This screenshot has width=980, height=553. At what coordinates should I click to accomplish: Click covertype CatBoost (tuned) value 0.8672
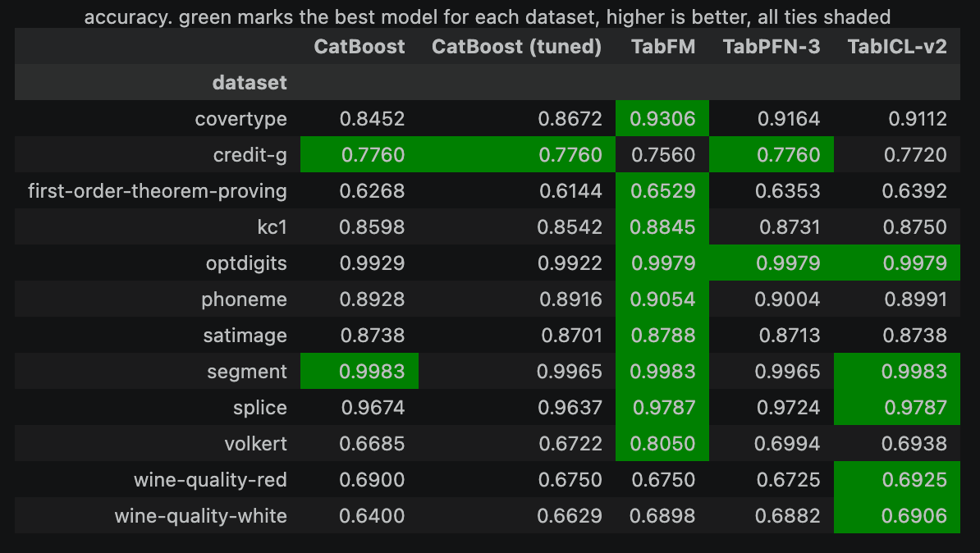[570, 119]
